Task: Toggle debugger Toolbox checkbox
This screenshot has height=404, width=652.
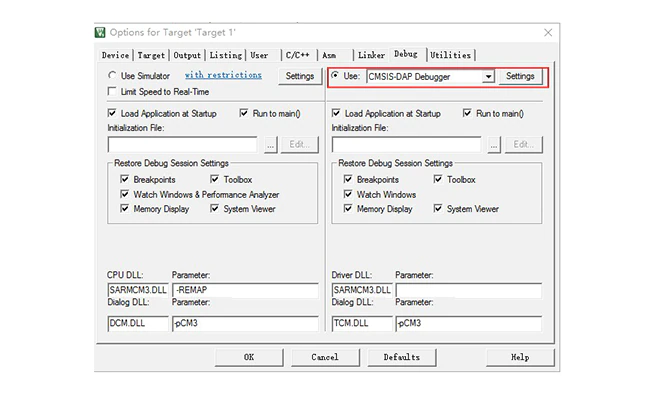Action: [438, 179]
